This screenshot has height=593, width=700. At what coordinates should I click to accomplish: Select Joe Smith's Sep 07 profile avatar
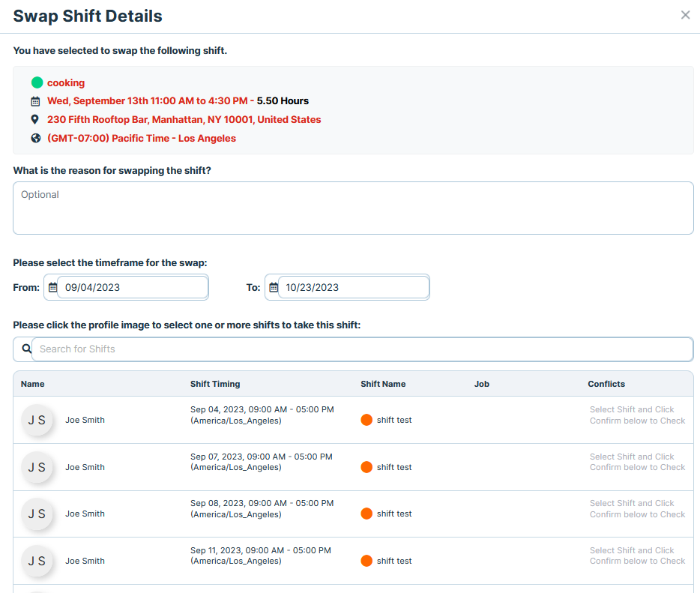[37, 467]
